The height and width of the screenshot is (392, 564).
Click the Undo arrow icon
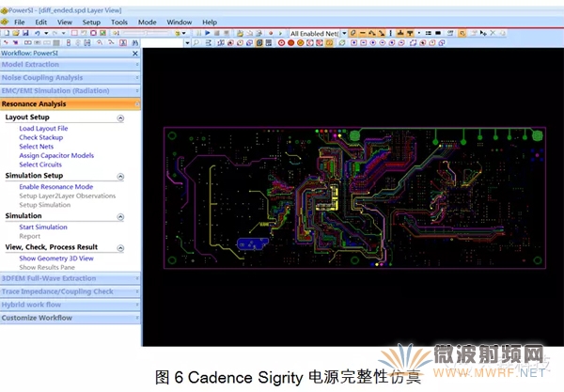37,33
